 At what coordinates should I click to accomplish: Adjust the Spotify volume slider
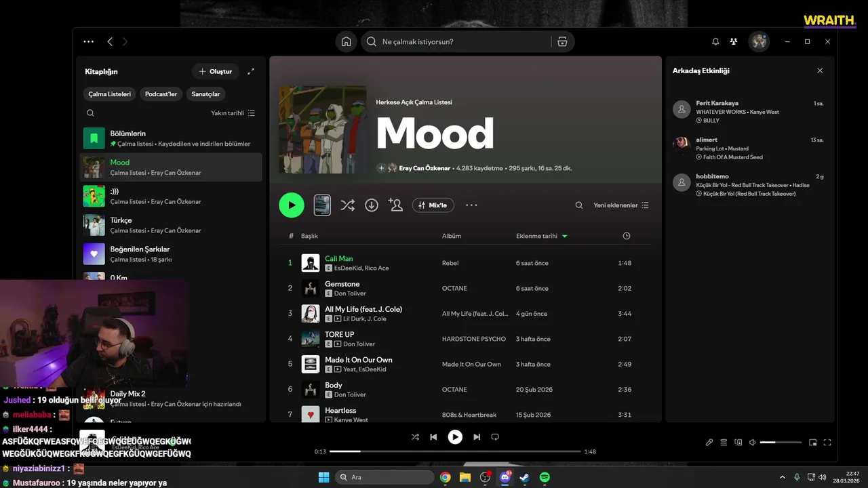781,443
